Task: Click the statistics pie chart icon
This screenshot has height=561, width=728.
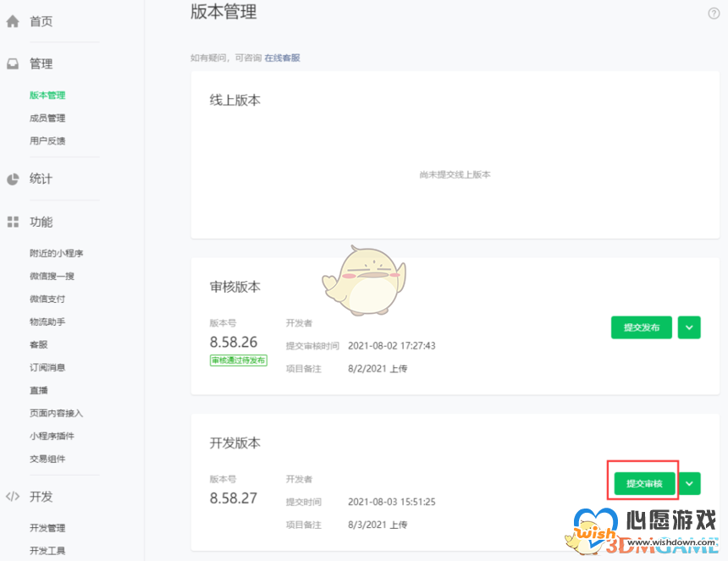Action: 13,179
